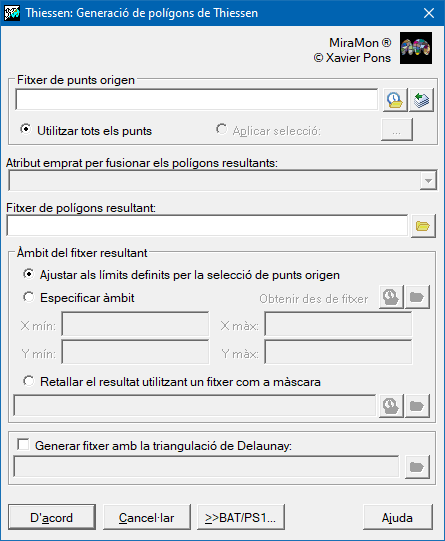The height and width of the screenshot is (541, 445).
Task: Click recent-files icon for mask file
Action: (x=391, y=406)
